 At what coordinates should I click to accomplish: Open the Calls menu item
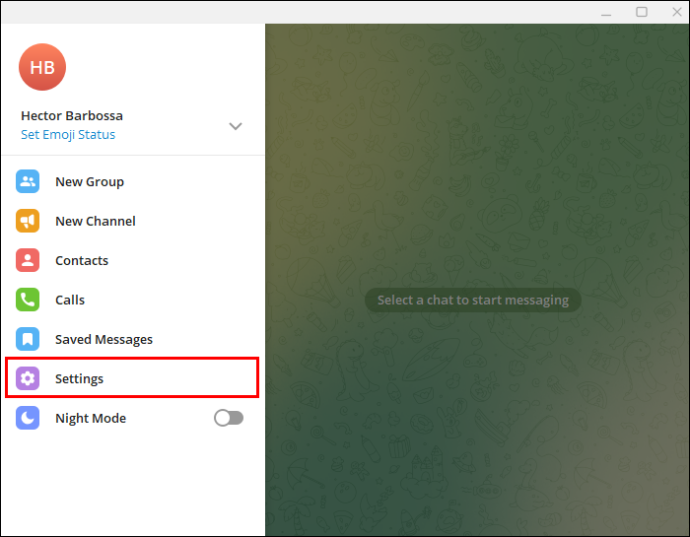(132, 300)
